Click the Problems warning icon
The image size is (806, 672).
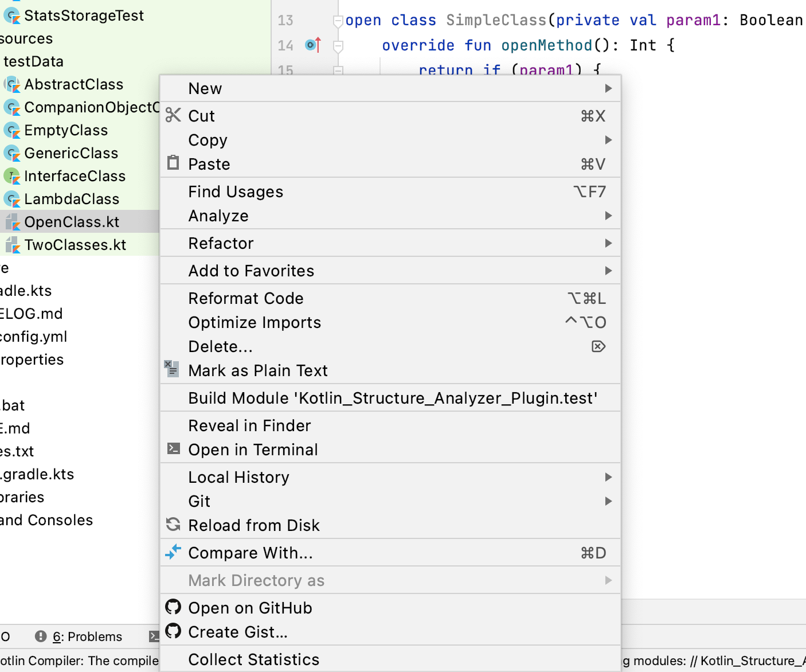[41, 636]
